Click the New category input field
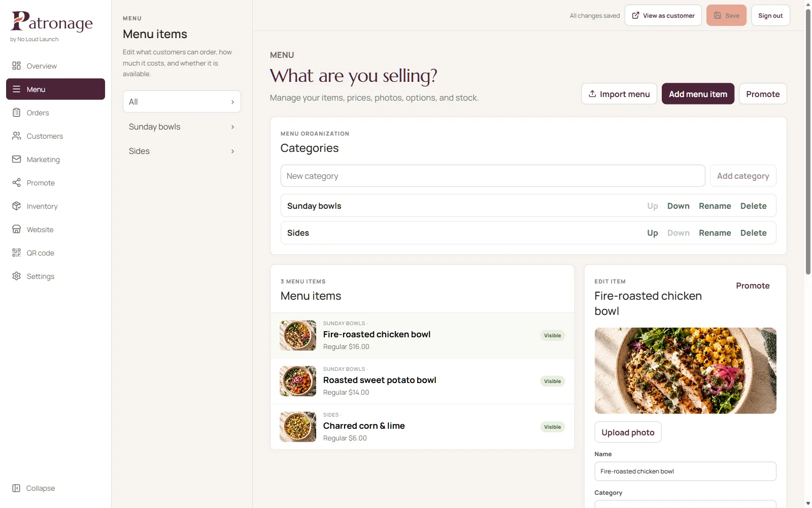Image resolution: width=812 pixels, height=508 pixels. click(x=492, y=176)
